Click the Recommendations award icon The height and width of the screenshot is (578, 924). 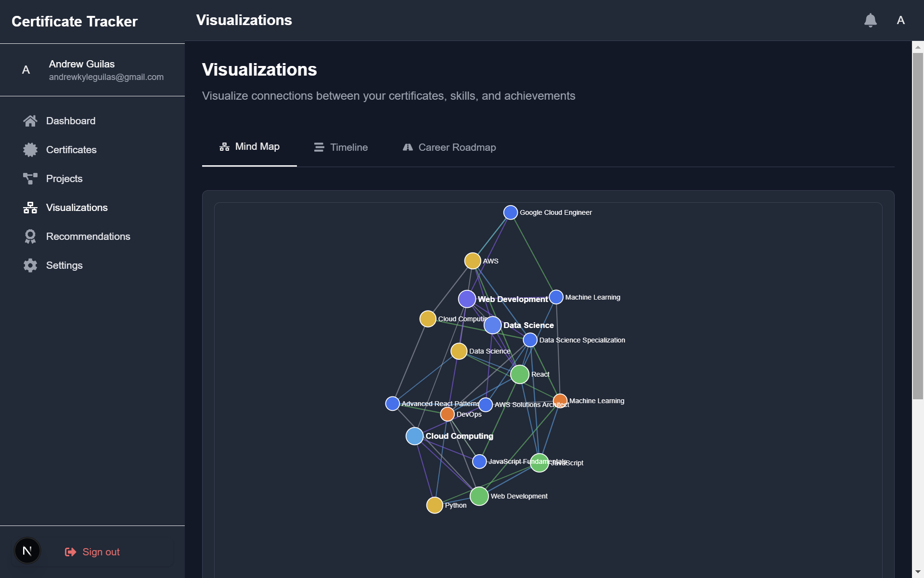30,236
